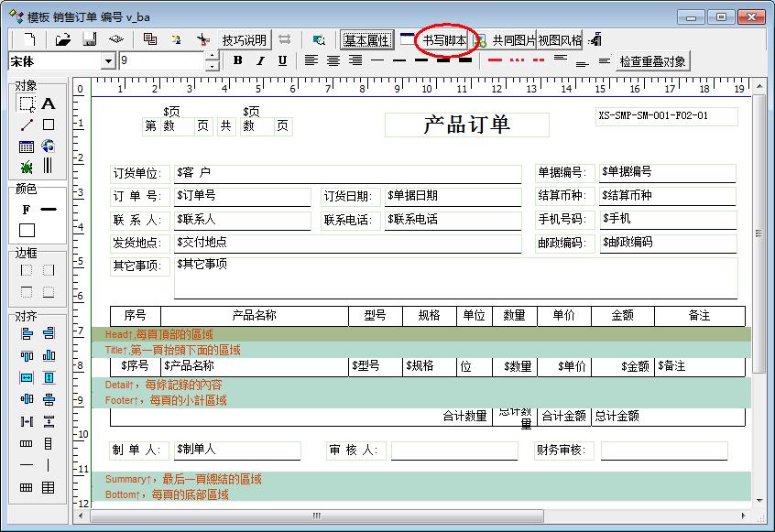Toggle underline formatting

(x=282, y=60)
